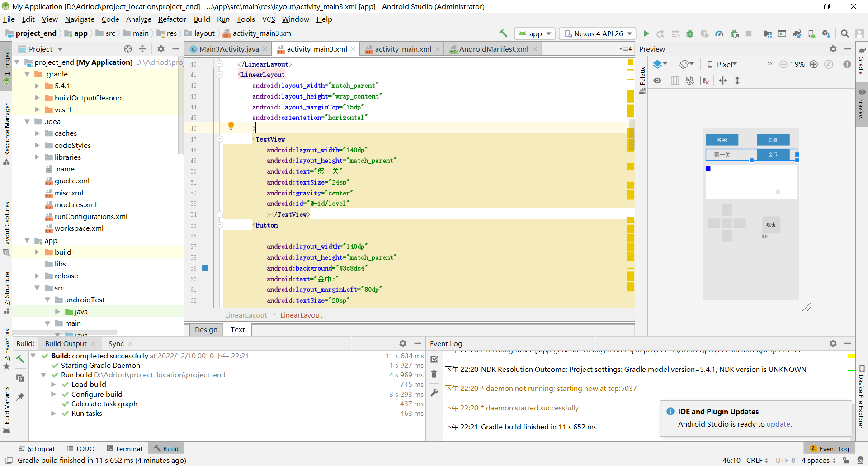Open the Pixel device dropdown in Preview
This screenshot has width=868, height=466.
pyautogui.click(x=722, y=64)
